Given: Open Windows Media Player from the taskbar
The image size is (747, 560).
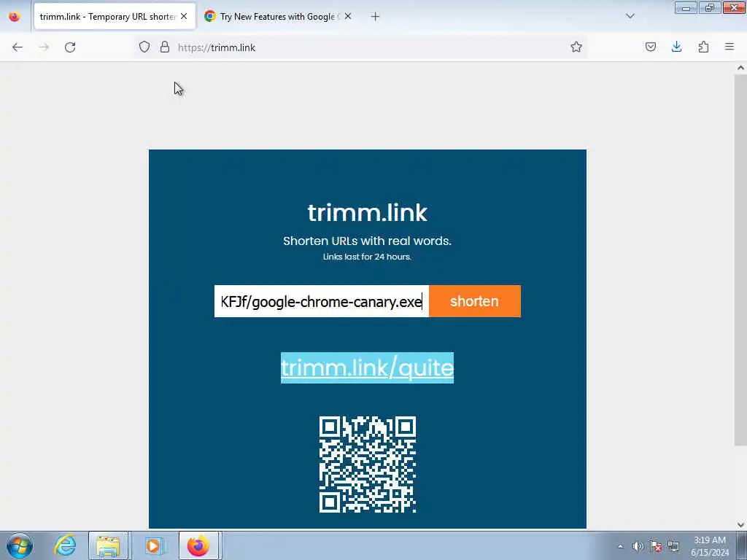Looking at the screenshot, I should [153, 545].
